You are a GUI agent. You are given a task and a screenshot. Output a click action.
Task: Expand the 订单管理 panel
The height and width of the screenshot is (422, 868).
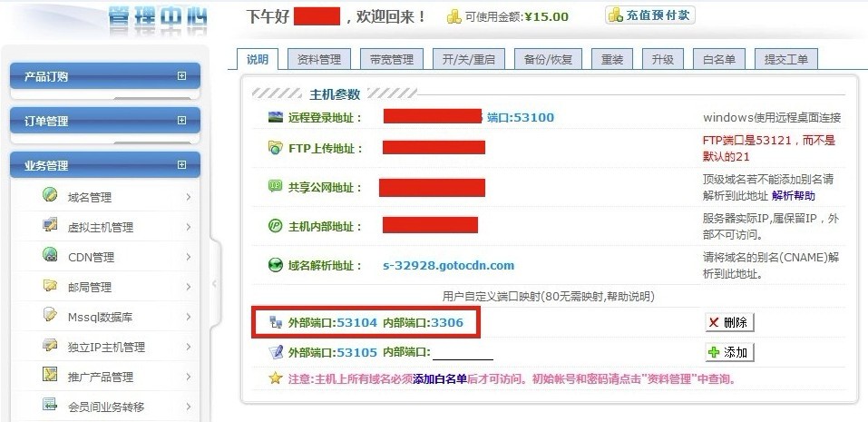(x=181, y=120)
